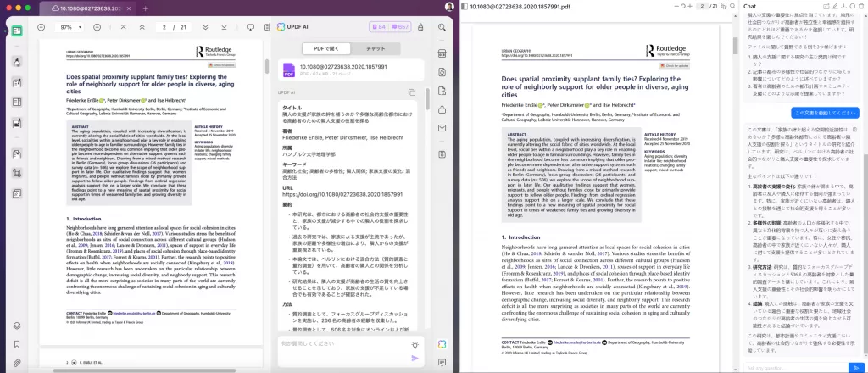
Task: Click the page number field in right viewer
Action: point(703,6)
